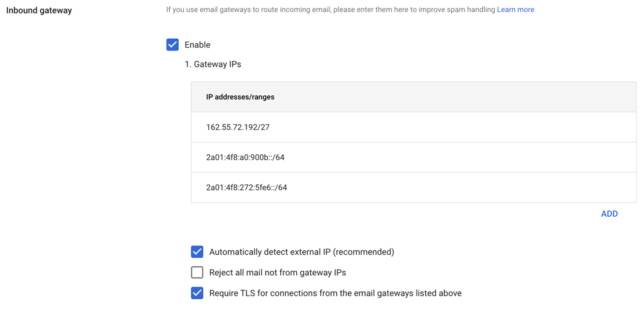Screen dimensions: 644x309
Task: Uncheck the Enable inbound gateway checkbox
Action: pos(173,45)
